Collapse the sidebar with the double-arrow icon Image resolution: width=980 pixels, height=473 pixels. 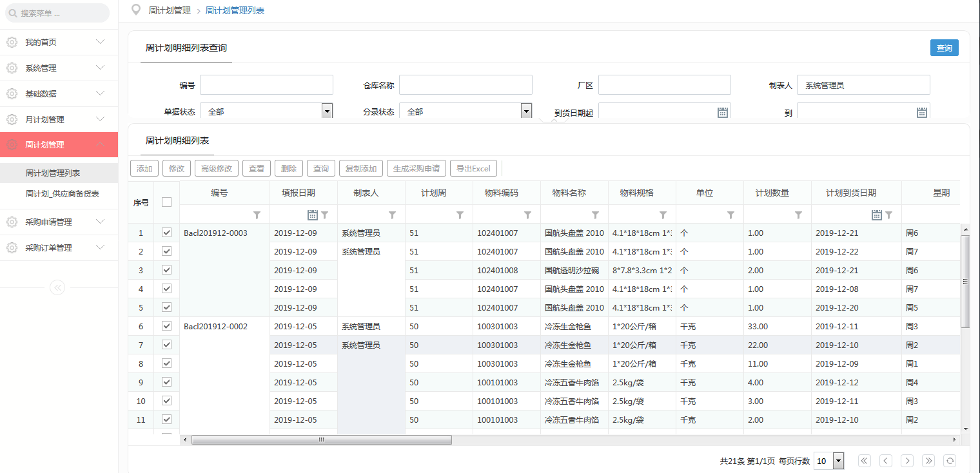pos(57,287)
